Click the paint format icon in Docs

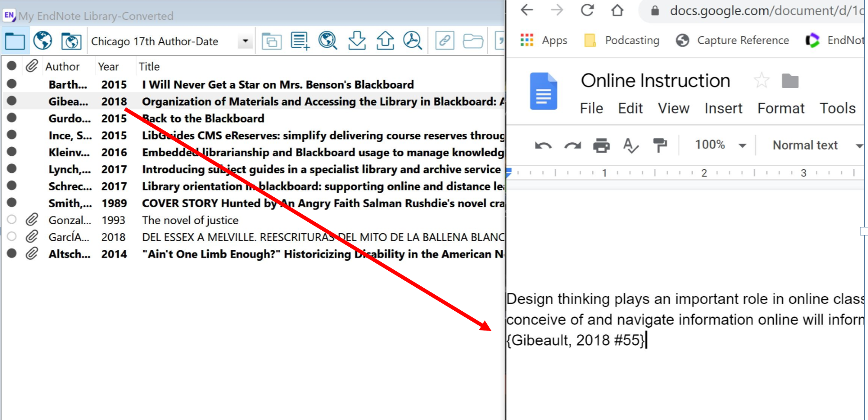pyautogui.click(x=660, y=145)
